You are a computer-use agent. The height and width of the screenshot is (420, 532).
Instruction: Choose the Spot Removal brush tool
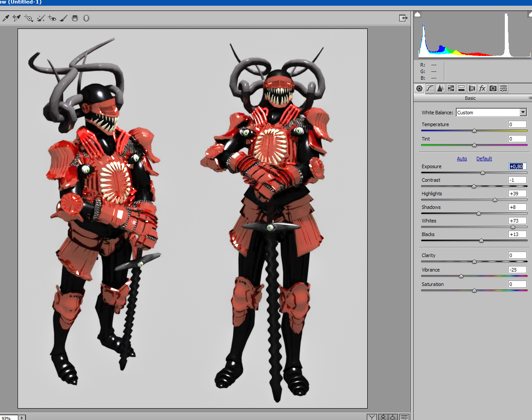click(x=41, y=18)
